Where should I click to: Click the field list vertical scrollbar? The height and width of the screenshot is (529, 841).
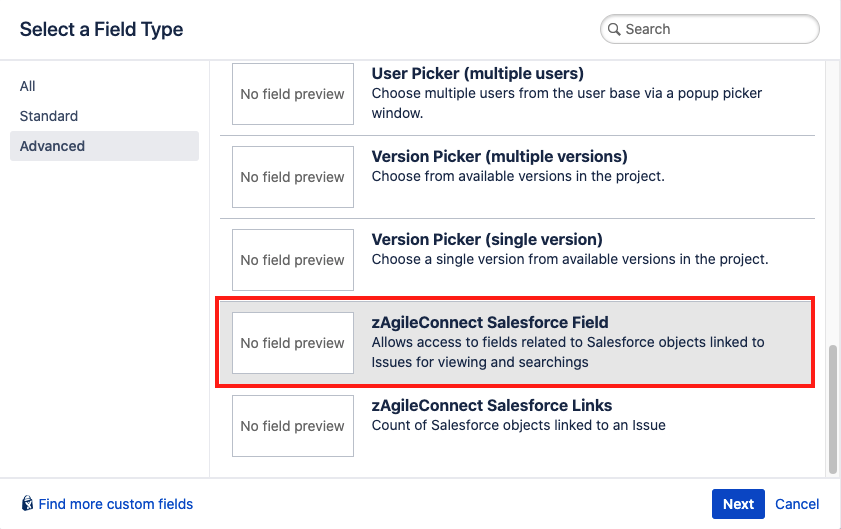click(x=833, y=408)
